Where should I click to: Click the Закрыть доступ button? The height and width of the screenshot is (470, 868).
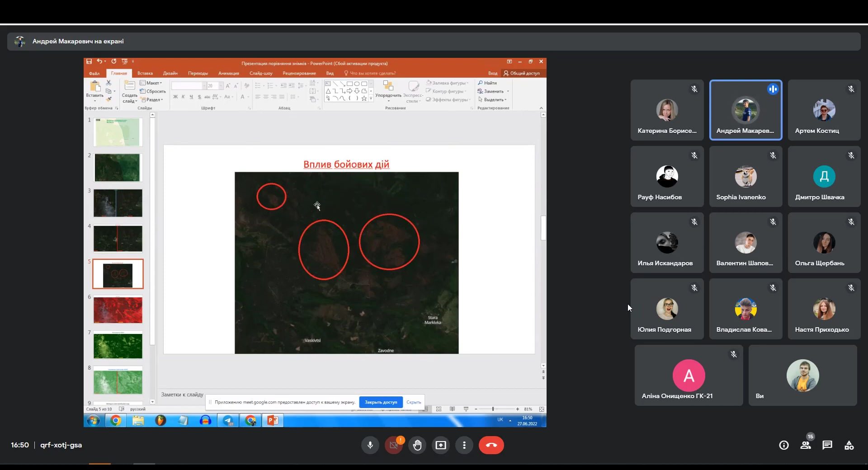pos(381,402)
